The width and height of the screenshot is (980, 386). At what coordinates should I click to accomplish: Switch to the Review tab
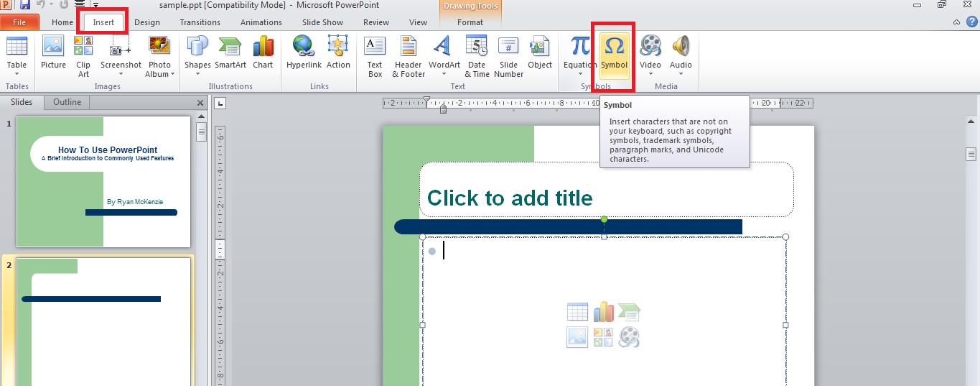pos(376,22)
